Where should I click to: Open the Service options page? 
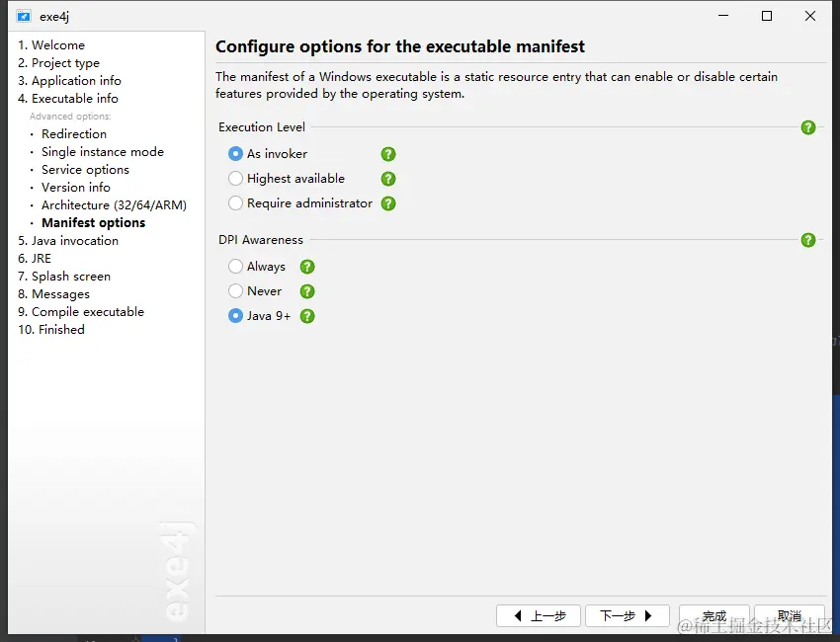click(85, 170)
